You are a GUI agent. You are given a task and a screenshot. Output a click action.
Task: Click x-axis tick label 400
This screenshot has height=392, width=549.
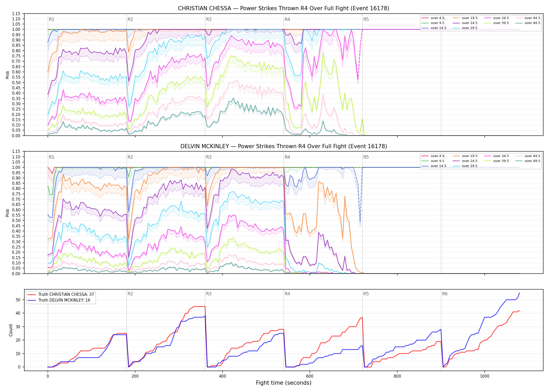(222, 376)
